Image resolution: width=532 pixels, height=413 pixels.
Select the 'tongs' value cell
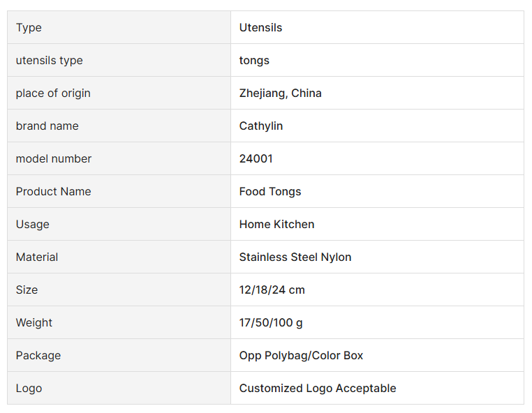[x=254, y=61]
